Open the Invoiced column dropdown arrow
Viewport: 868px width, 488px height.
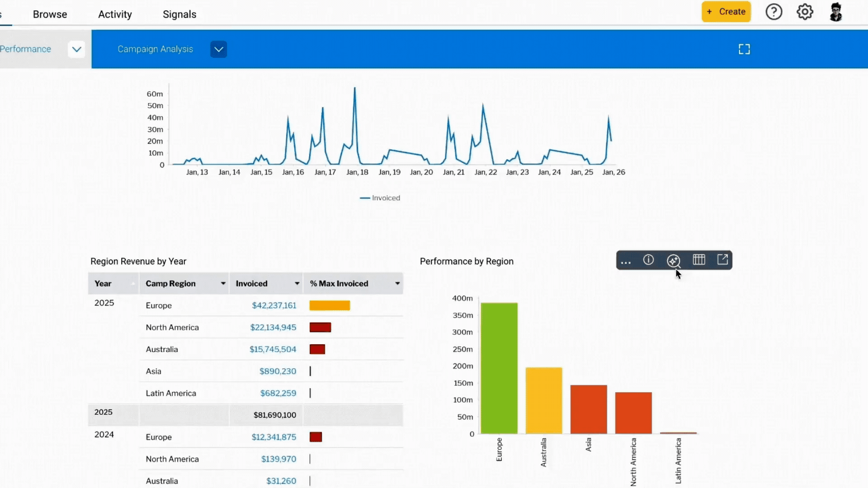click(x=297, y=283)
